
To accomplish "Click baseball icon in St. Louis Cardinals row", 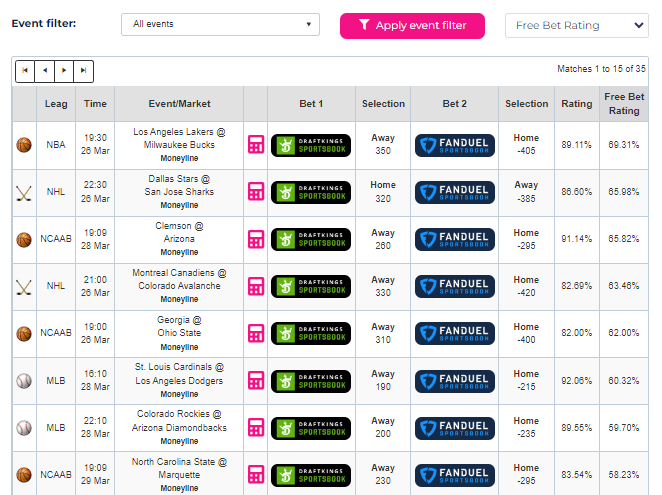I will click(24, 381).
